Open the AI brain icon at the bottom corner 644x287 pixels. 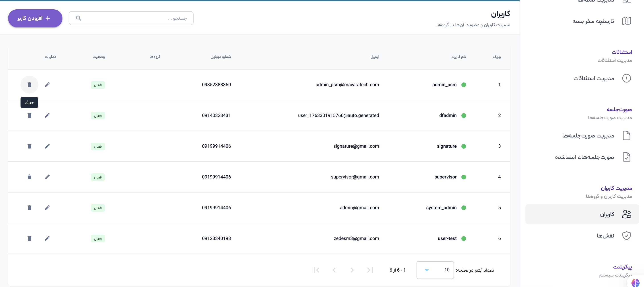(x=635, y=283)
